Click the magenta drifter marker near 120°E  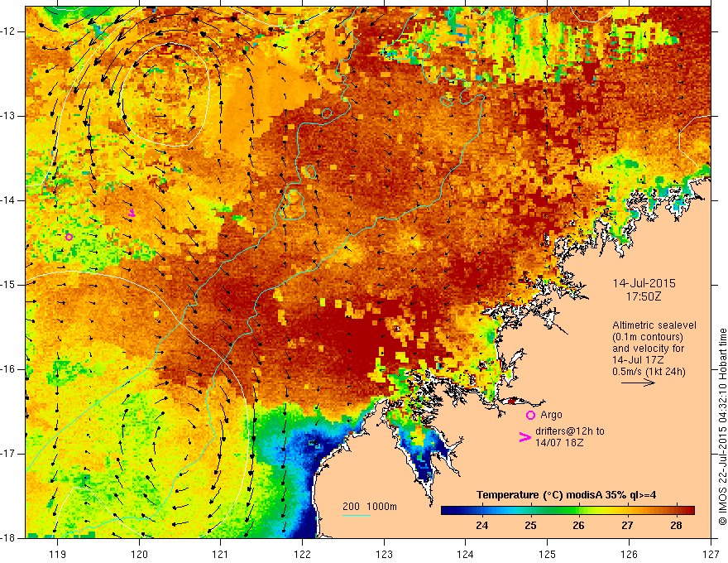(x=132, y=214)
